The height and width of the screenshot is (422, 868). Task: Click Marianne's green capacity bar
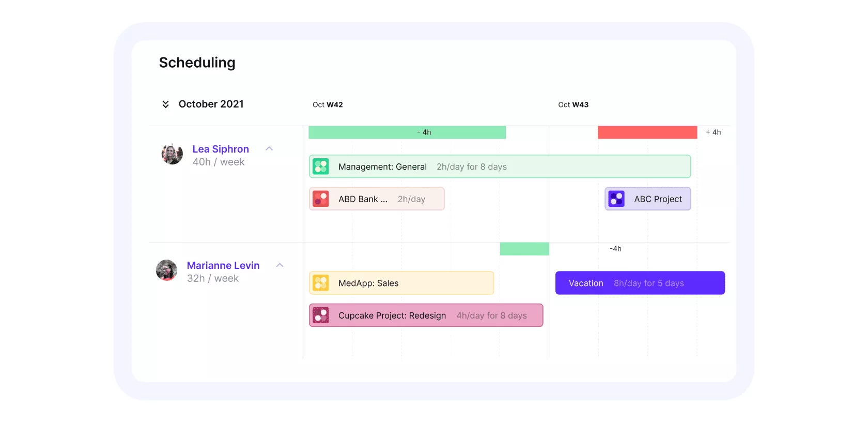[524, 249]
